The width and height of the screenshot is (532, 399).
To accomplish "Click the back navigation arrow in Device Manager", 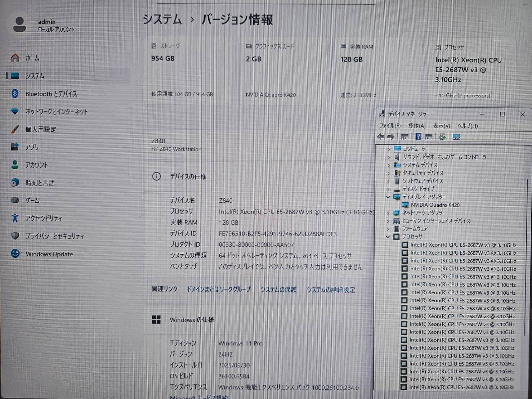I will 380,136.
